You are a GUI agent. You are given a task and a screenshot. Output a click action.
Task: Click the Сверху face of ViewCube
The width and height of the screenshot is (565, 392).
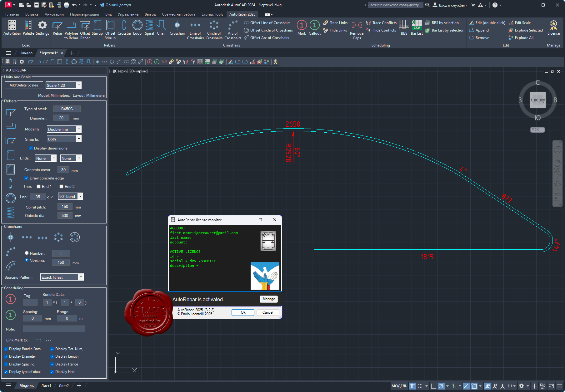pos(538,100)
